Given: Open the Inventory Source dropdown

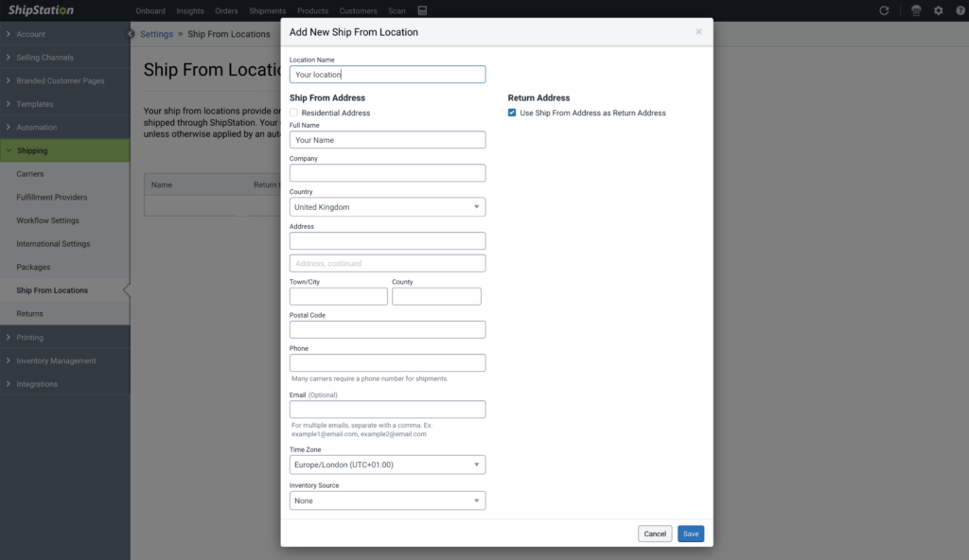Looking at the screenshot, I should point(387,500).
